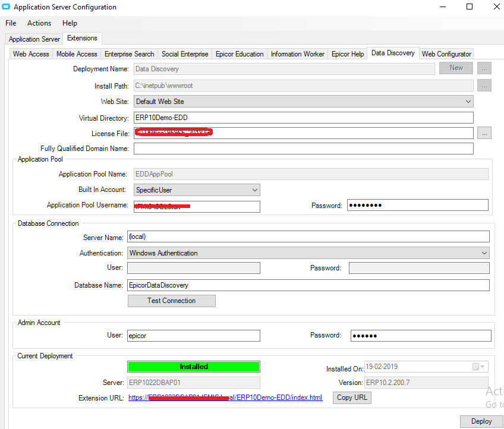This screenshot has width=504, height=429.
Task: Click the Application Pool Name field
Action: 311,174
